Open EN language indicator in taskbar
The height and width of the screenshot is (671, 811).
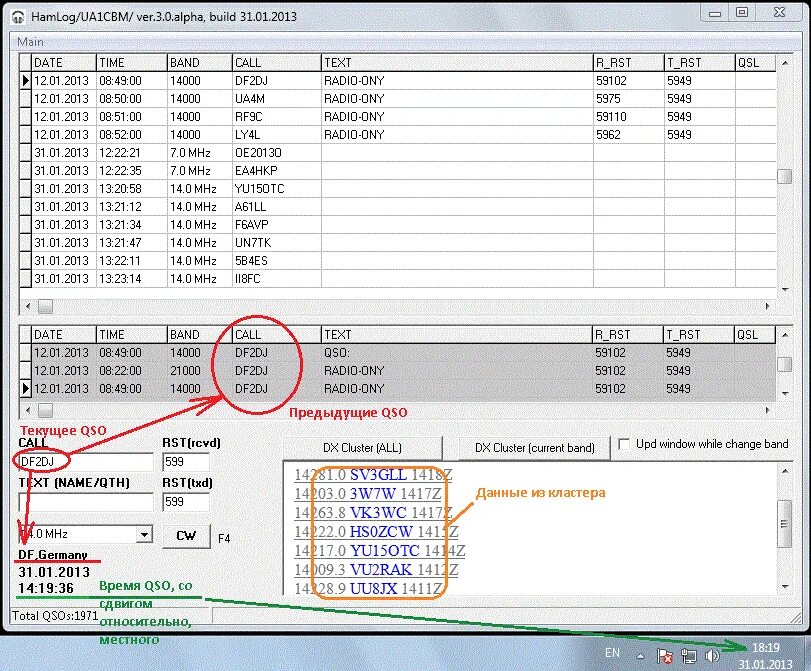(x=612, y=653)
